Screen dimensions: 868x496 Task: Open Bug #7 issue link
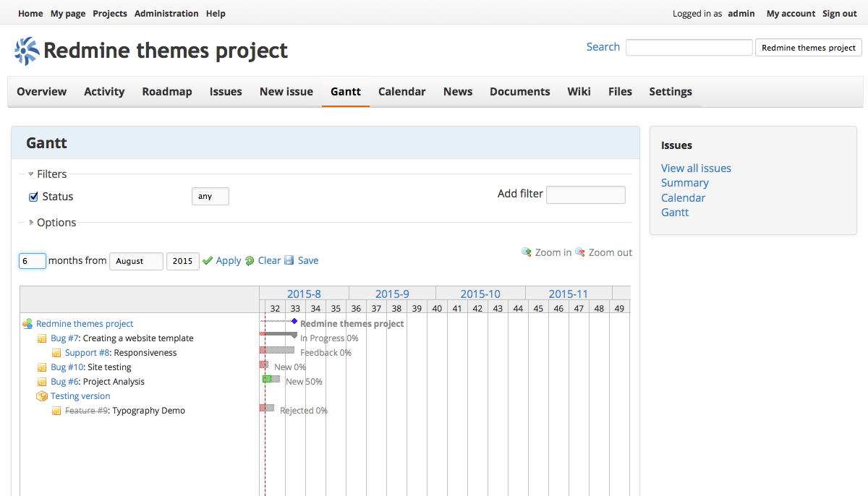64,338
